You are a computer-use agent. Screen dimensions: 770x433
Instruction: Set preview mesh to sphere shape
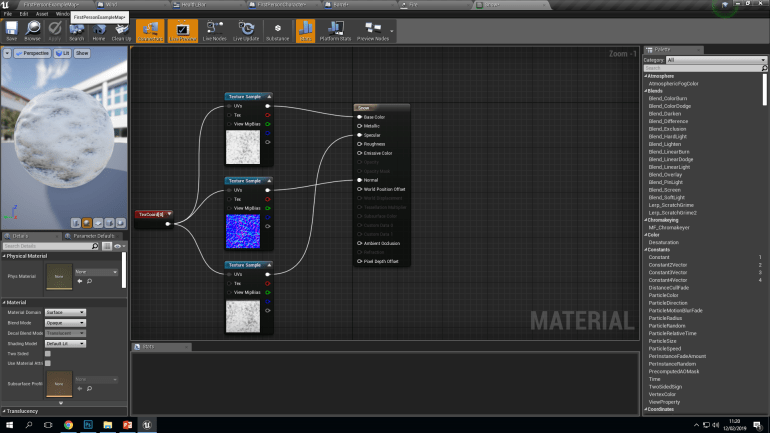click(87, 223)
